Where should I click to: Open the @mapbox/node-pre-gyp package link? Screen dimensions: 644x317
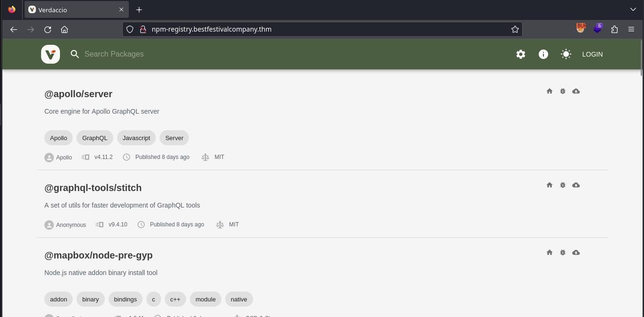[x=98, y=255]
